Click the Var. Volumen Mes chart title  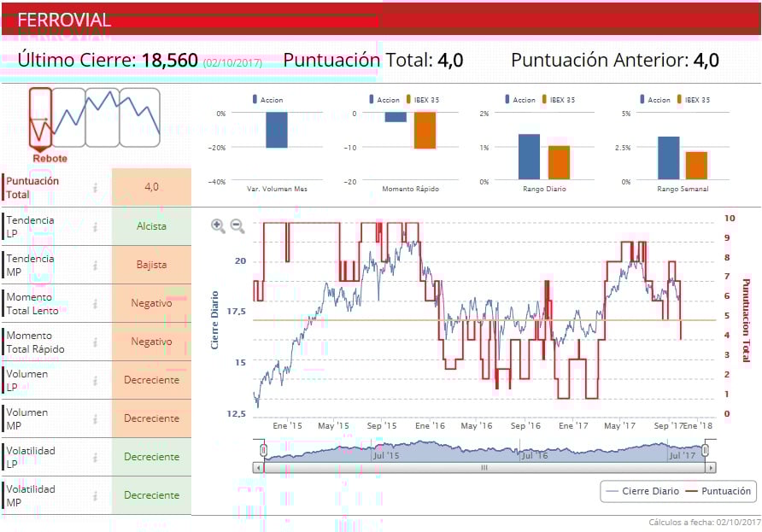tap(277, 189)
